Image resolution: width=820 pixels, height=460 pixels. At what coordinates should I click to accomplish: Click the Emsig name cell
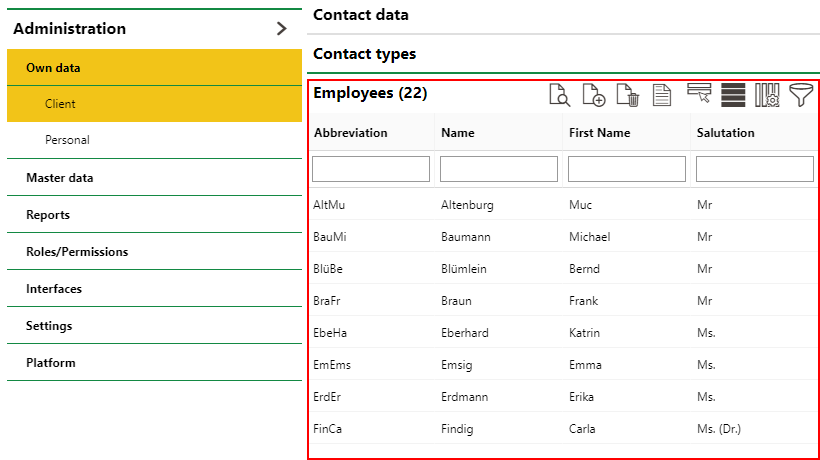457,365
